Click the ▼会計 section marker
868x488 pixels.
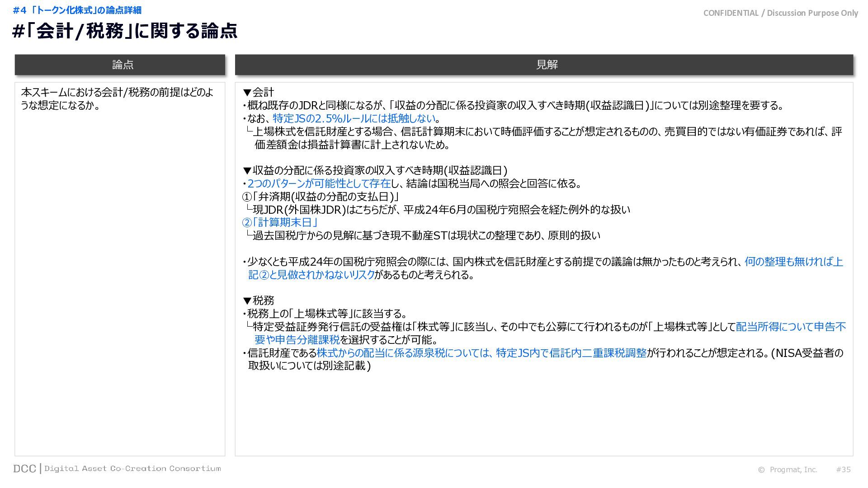click(x=258, y=92)
